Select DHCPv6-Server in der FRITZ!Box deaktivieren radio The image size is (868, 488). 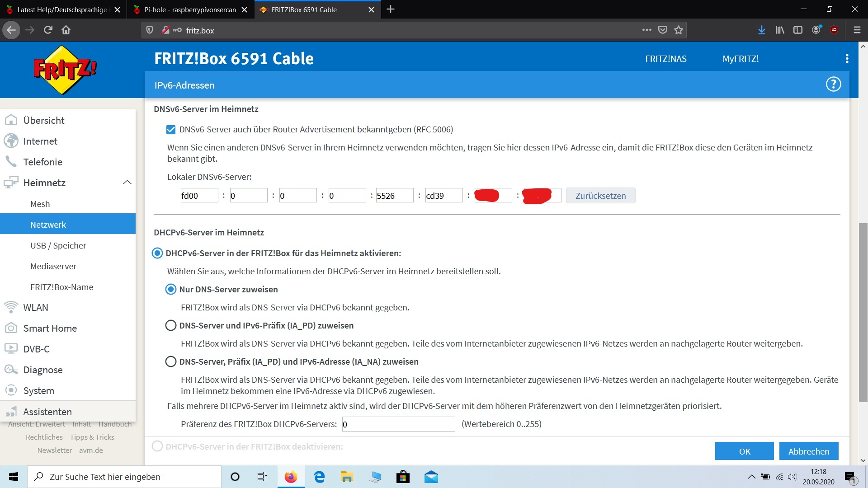coord(157,446)
